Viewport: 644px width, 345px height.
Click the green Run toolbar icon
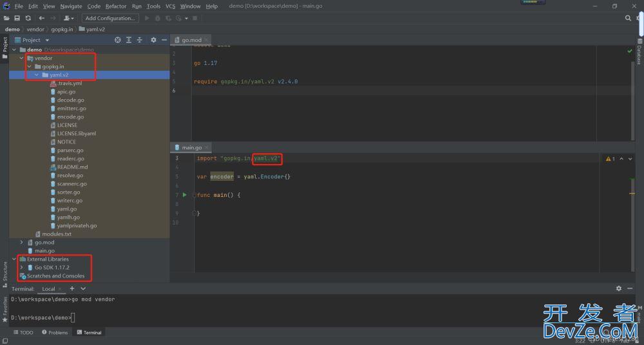click(147, 18)
